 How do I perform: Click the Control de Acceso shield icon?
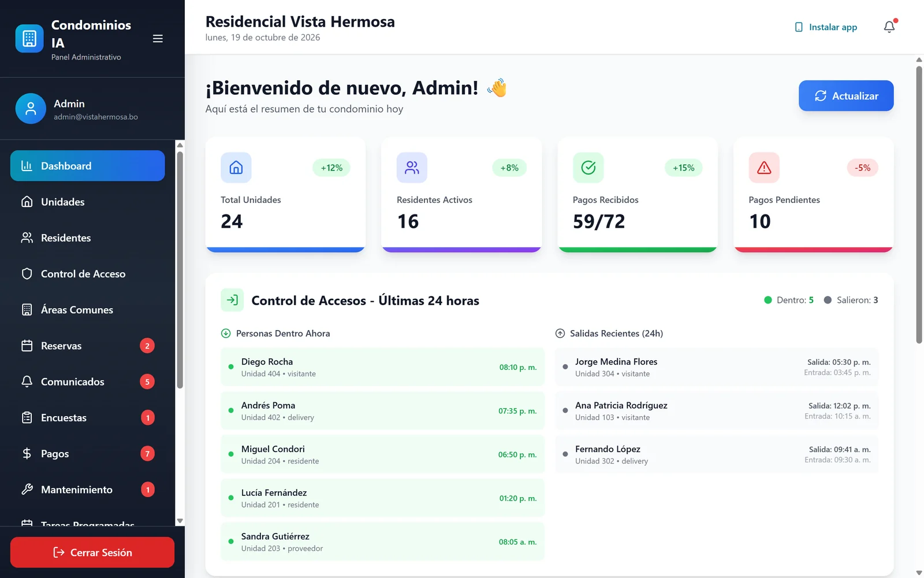pyautogui.click(x=27, y=273)
